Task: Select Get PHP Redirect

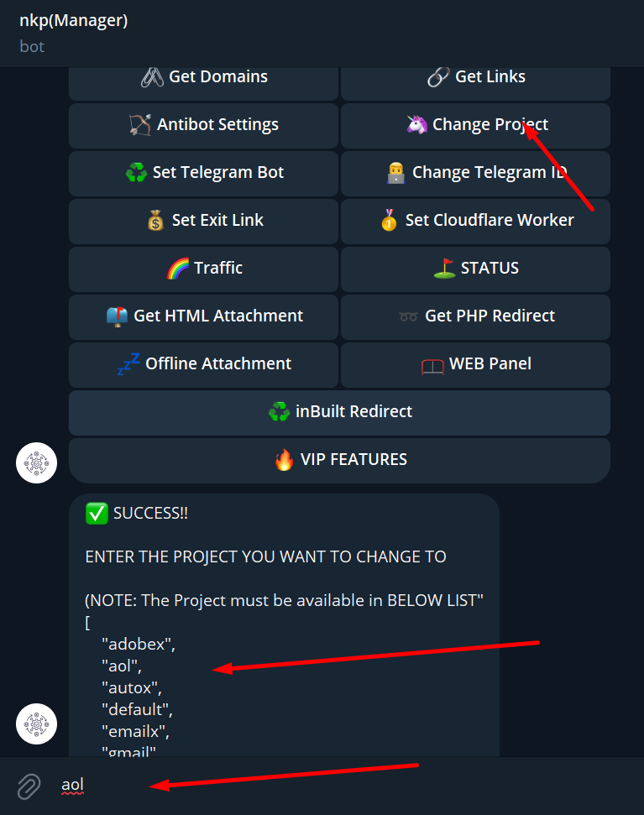Action: pos(475,316)
